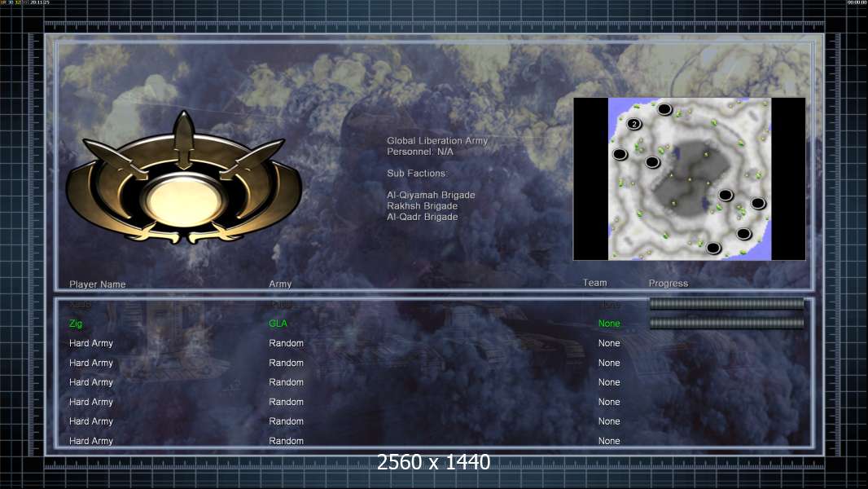Pick the topmost start position on the minimap

[x=664, y=109]
